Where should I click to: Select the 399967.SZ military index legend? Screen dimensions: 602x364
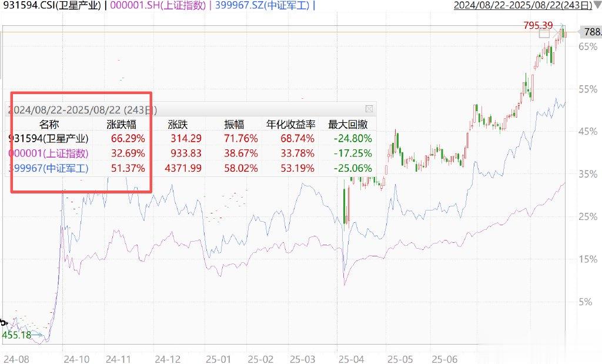[263, 5]
